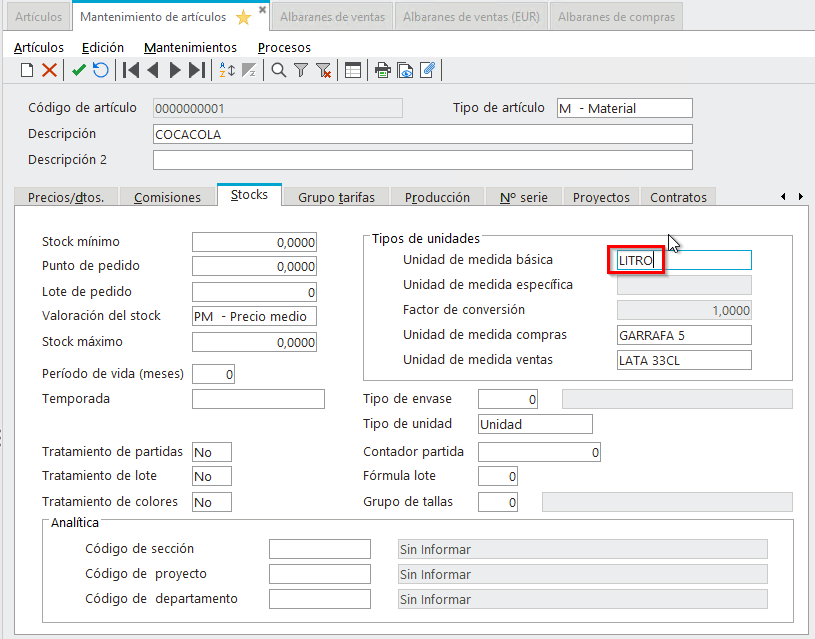Open the Albaranes de compras tab
Screen dimensions: 815x639
coord(616,17)
